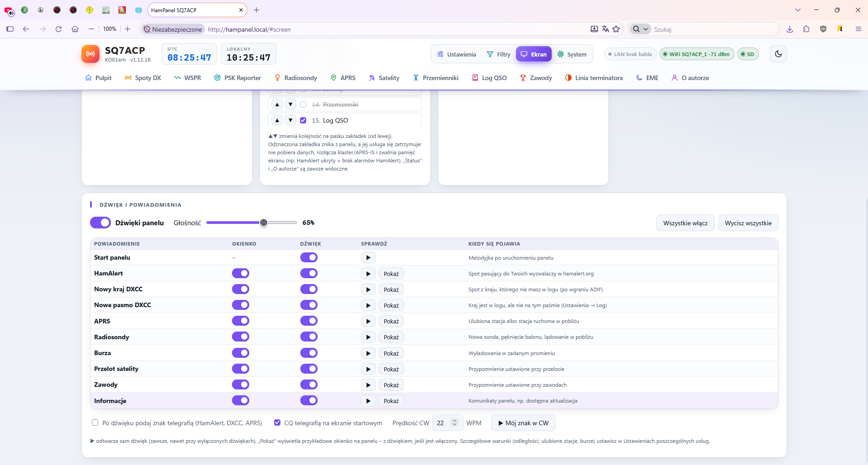Open browser extensions icon
868x465 pixels.
click(806, 29)
